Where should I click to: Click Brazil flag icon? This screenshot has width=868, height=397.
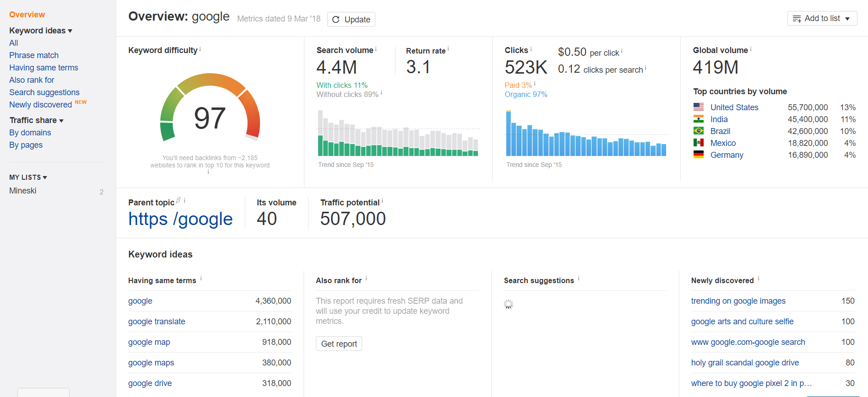point(699,131)
